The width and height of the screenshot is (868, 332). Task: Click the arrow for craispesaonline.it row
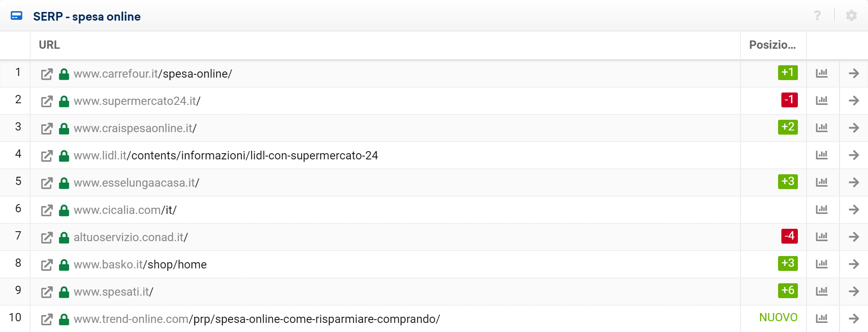coord(854,128)
